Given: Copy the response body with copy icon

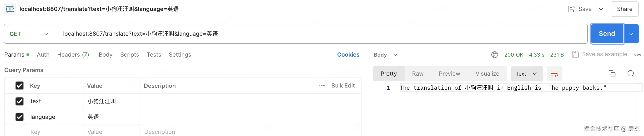Looking at the screenshot, I should 612,74.
